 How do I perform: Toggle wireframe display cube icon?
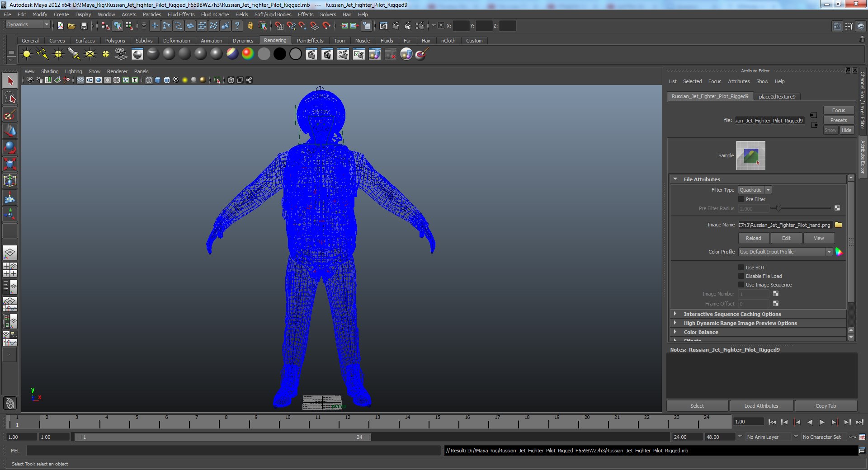click(x=149, y=80)
